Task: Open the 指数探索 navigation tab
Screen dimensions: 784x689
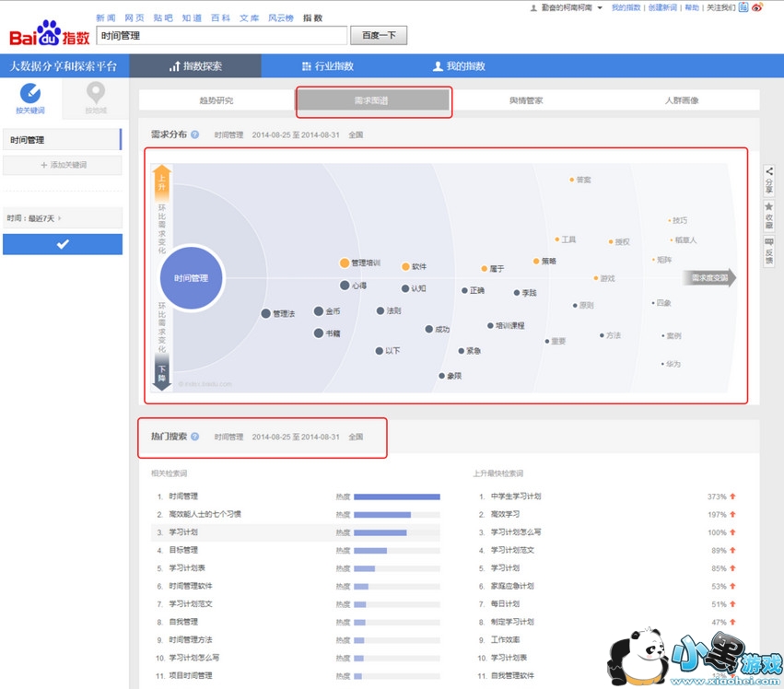Action: (195, 66)
